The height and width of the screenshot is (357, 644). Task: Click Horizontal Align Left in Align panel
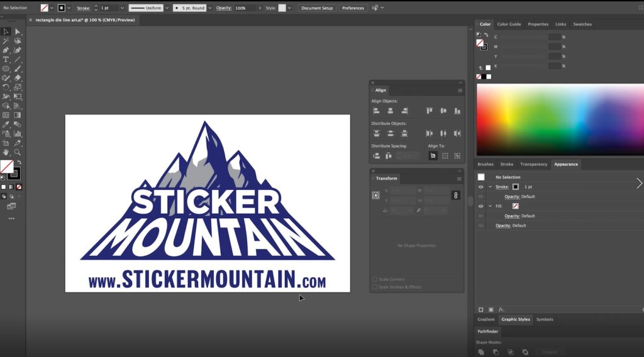(376, 111)
